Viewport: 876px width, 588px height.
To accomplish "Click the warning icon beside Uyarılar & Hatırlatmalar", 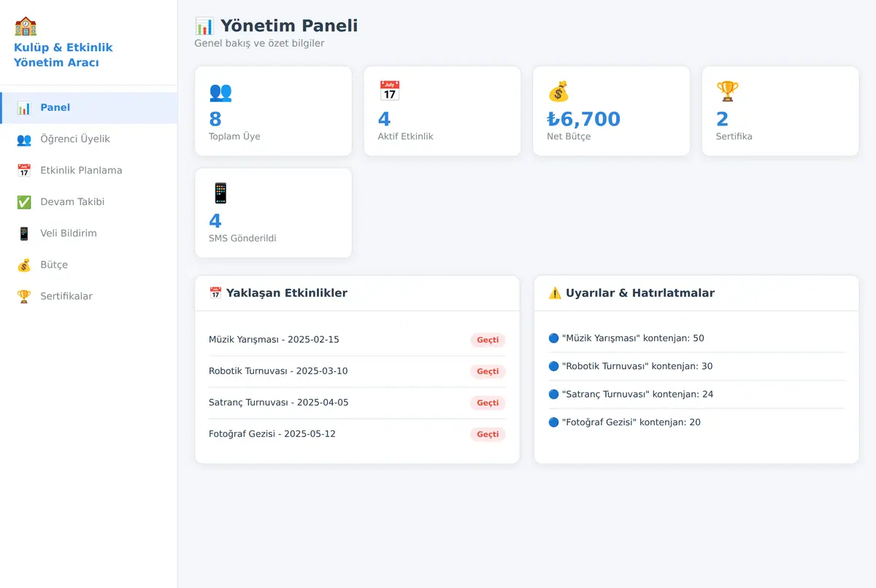I will tap(555, 293).
